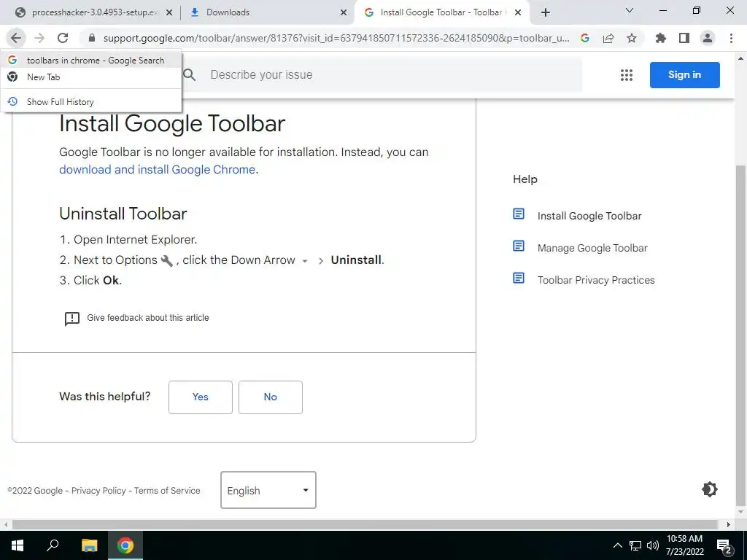The image size is (747, 560).
Task: Open Install Google Toolbar help link
Action: pos(589,216)
